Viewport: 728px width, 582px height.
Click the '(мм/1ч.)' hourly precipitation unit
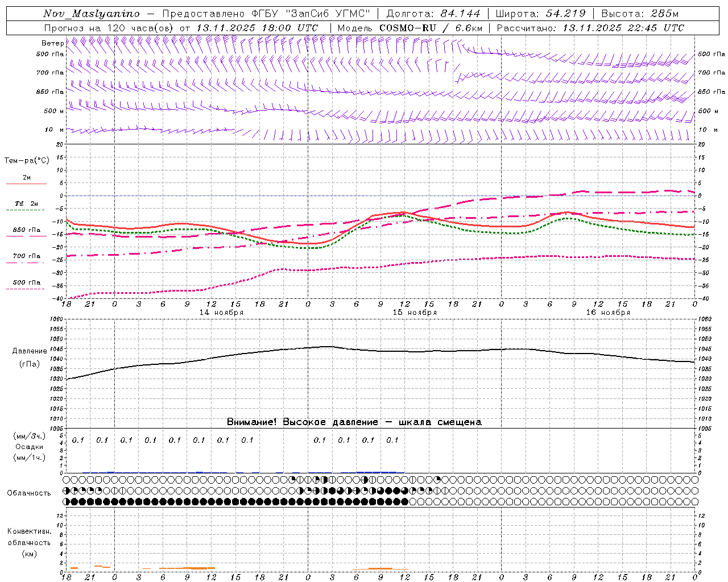pos(29,458)
